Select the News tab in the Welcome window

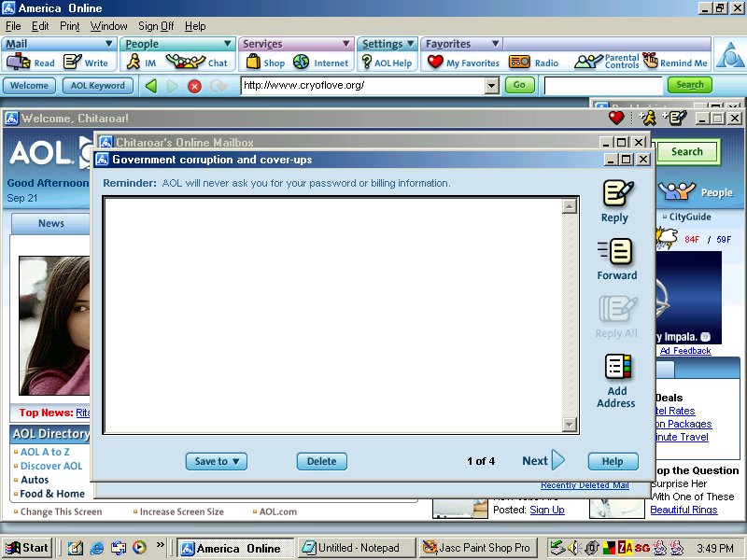[x=51, y=223]
